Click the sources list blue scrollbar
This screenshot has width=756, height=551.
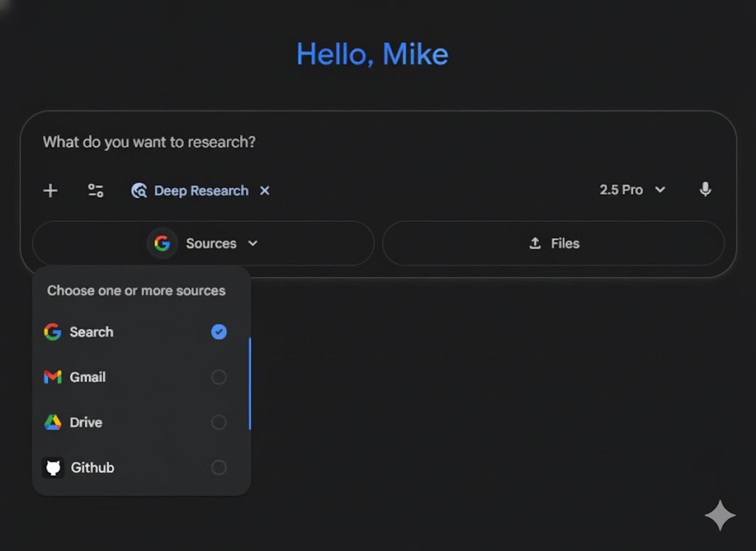(250, 384)
